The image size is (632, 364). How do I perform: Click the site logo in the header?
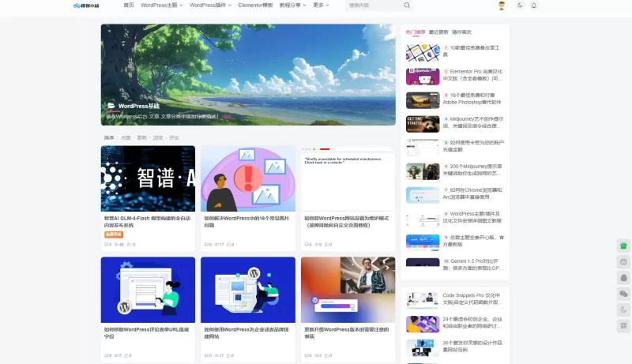(86, 6)
